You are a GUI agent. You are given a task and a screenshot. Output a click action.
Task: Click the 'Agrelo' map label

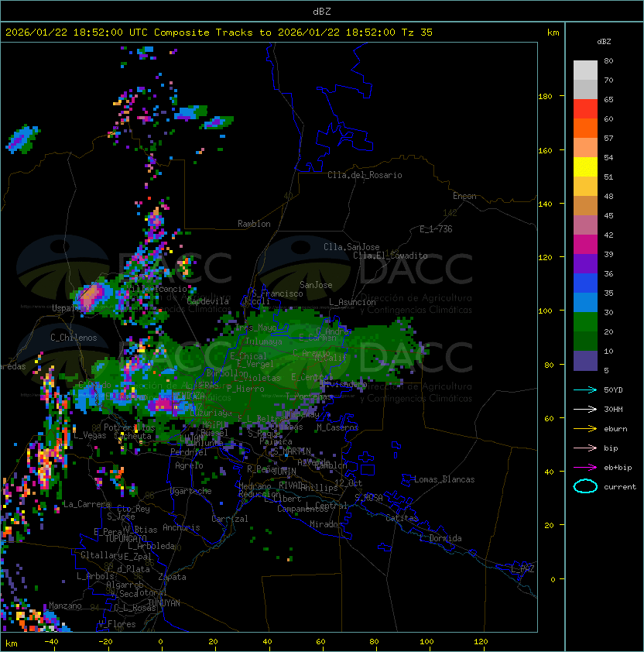pyautogui.click(x=189, y=465)
